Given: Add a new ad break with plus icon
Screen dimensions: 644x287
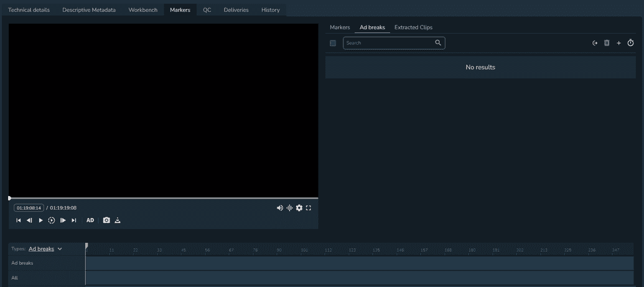Looking at the screenshot, I should (619, 43).
